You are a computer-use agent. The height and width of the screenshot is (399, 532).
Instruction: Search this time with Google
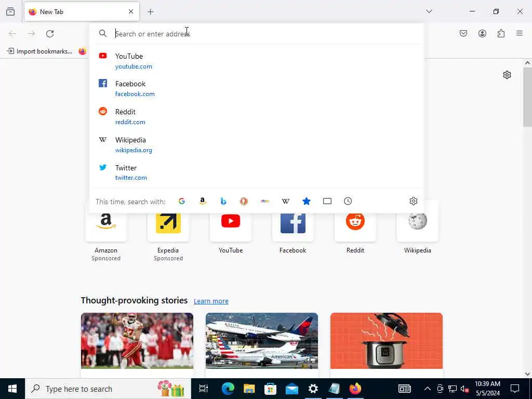[182, 201]
